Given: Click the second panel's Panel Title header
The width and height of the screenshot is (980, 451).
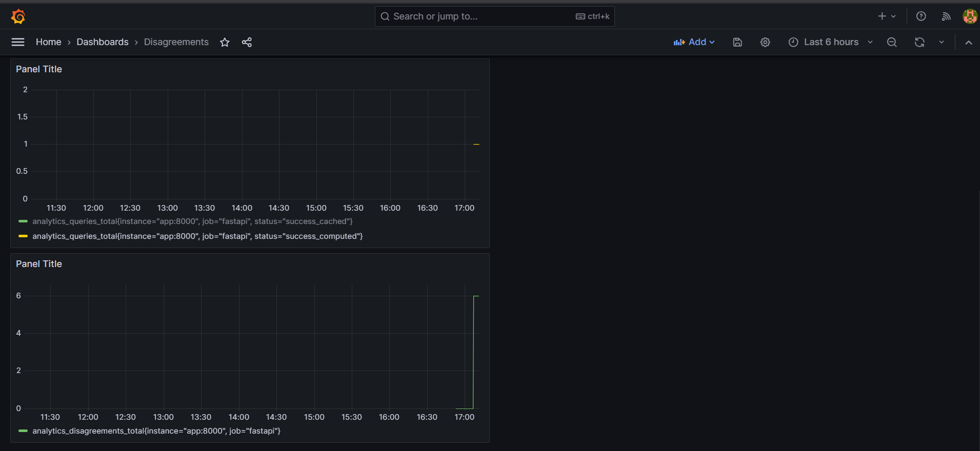Looking at the screenshot, I should coord(39,264).
